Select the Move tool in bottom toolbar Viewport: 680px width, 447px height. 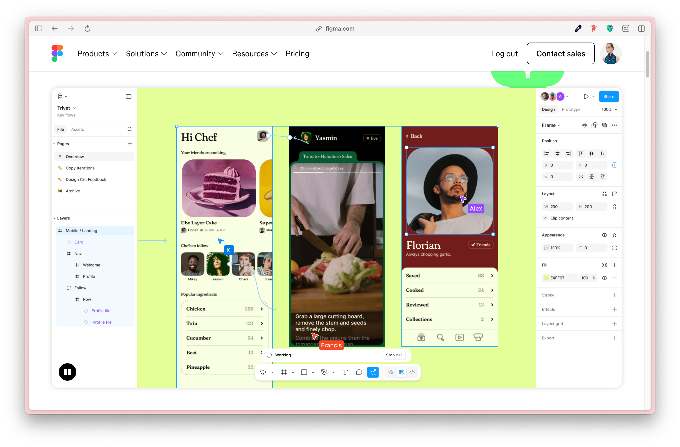tap(263, 372)
